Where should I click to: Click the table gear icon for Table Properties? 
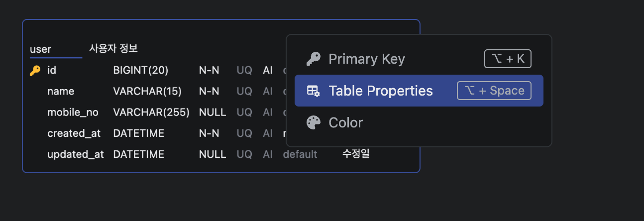point(313,91)
